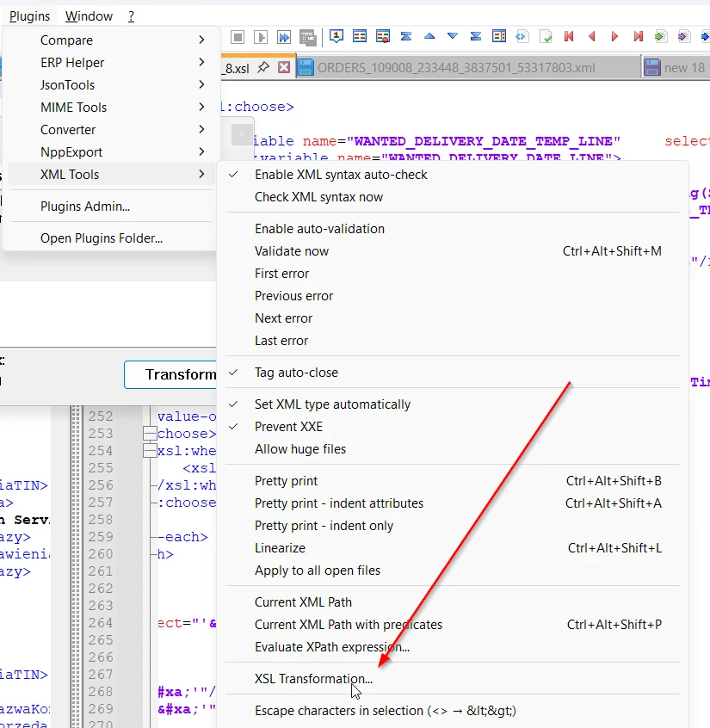Image resolution: width=710 pixels, height=728 pixels.
Task: Click the save recorded macro icon
Action: click(x=307, y=37)
